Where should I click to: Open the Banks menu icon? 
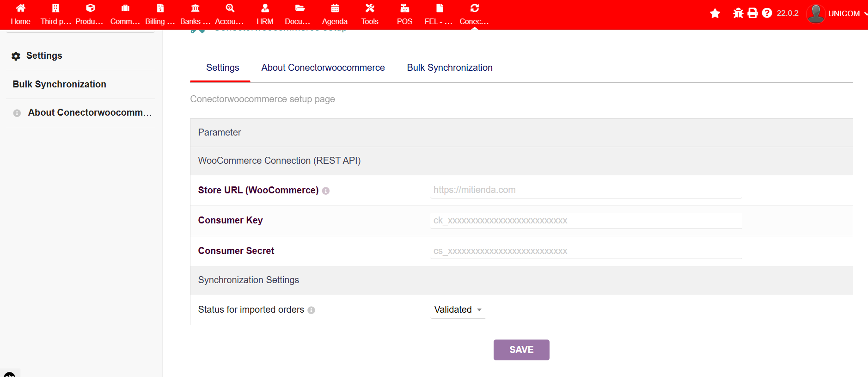195,8
